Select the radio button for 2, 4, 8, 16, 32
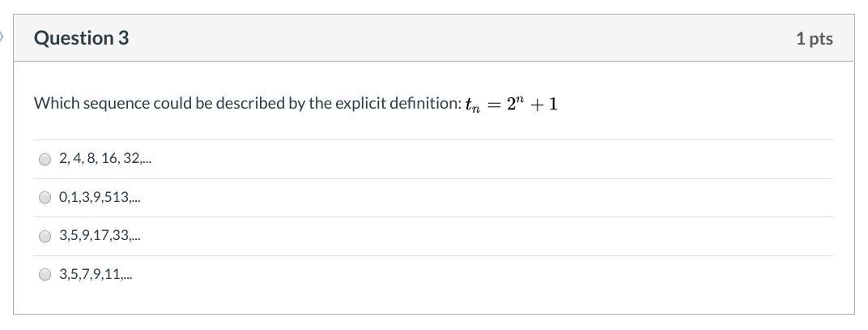The height and width of the screenshot is (330, 868). pos(45,159)
